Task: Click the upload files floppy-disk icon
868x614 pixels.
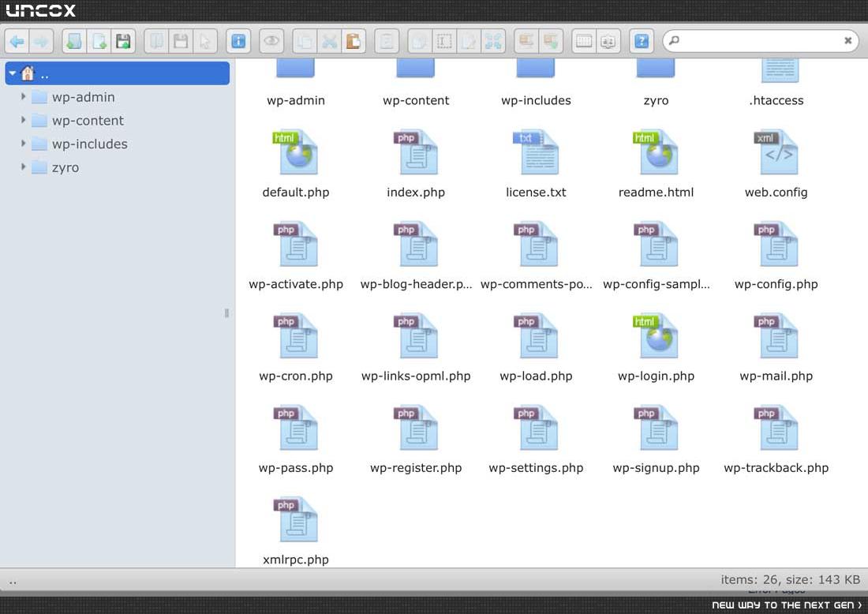Action: pos(123,41)
